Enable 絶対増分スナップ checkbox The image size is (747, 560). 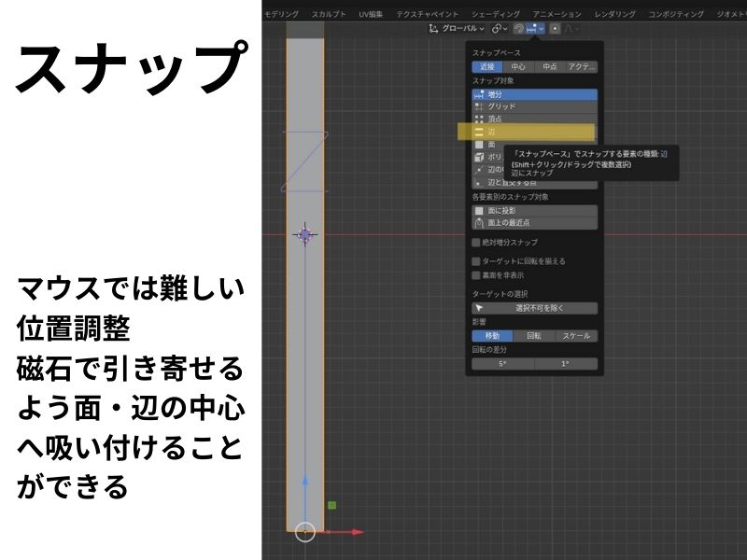click(476, 243)
